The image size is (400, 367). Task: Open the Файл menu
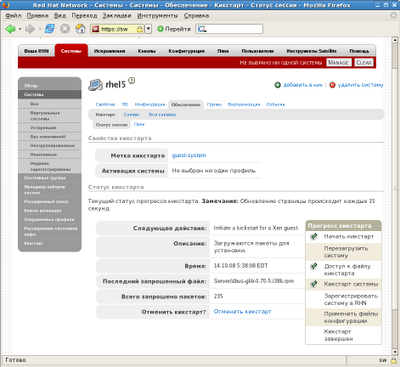[x=13, y=16]
